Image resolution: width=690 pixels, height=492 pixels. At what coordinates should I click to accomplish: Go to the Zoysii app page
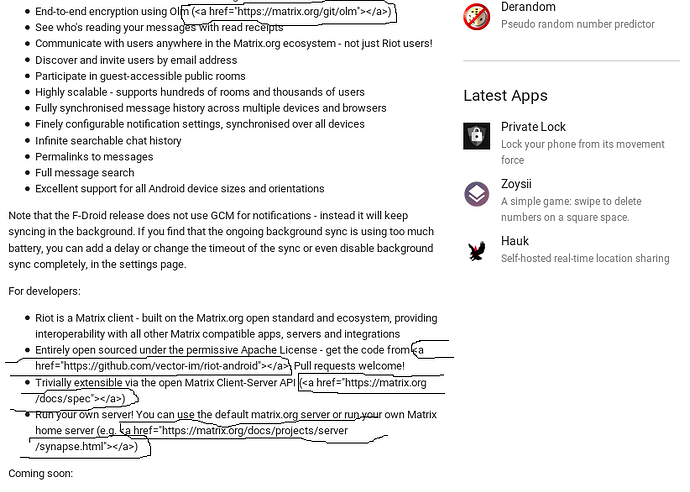click(516, 184)
